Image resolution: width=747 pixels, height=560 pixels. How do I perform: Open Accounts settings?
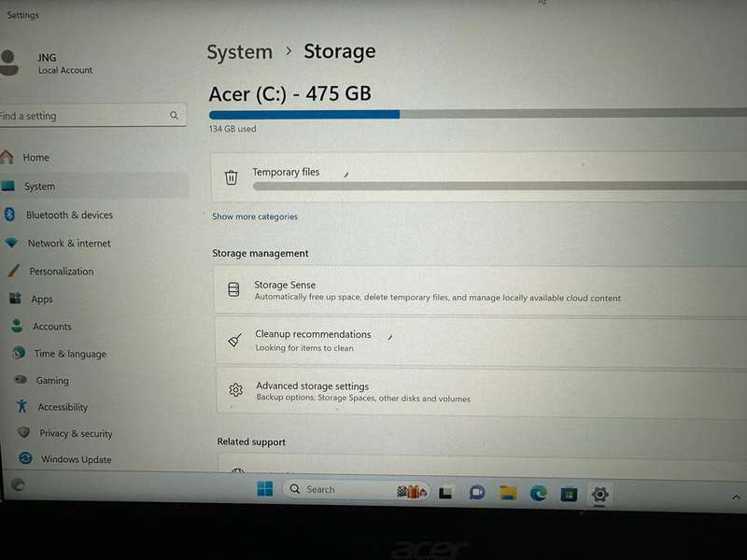(52, 327)
